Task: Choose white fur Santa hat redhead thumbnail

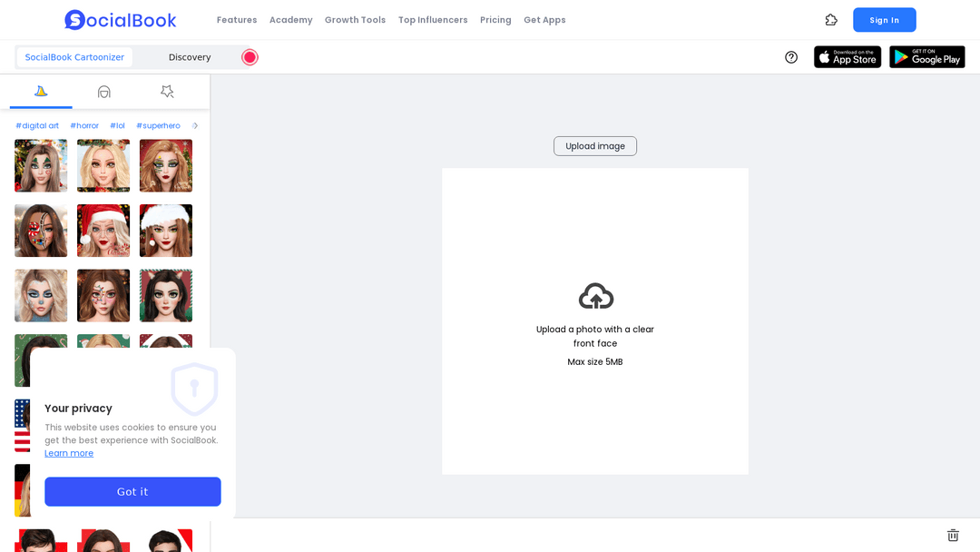Action: pos(166,231)
